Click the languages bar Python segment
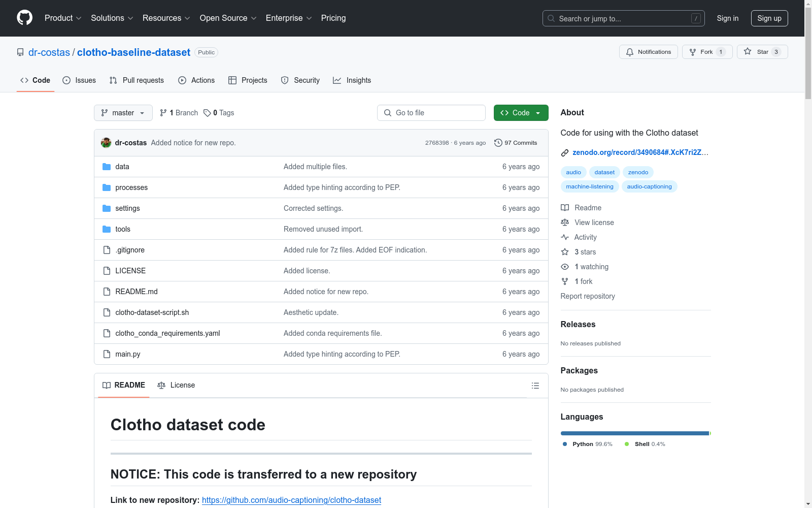The height and width of the screenshot is (508, 812). (635, 433)
